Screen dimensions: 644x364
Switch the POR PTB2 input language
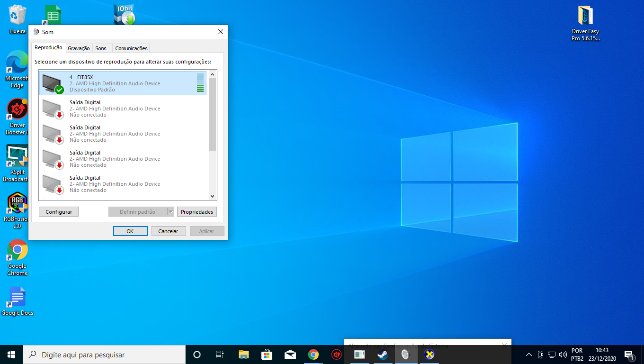pyautogui.click(x=577, y=355)
